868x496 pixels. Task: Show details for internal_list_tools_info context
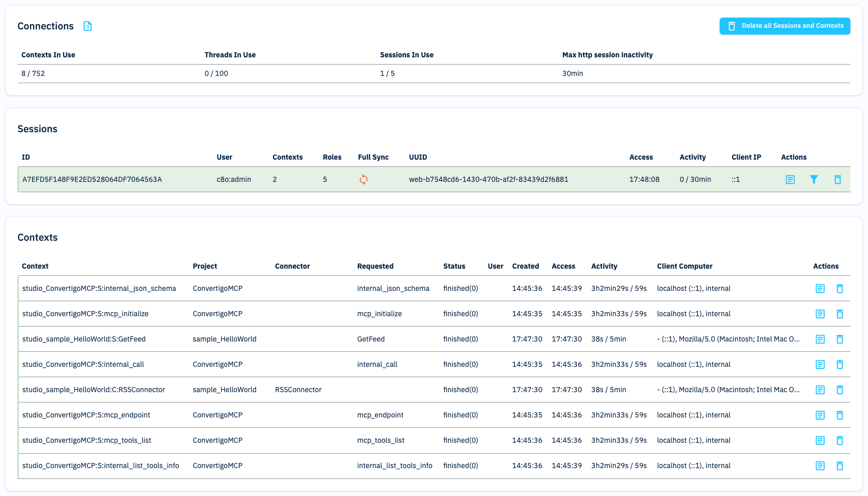click(x=820, y=466)
